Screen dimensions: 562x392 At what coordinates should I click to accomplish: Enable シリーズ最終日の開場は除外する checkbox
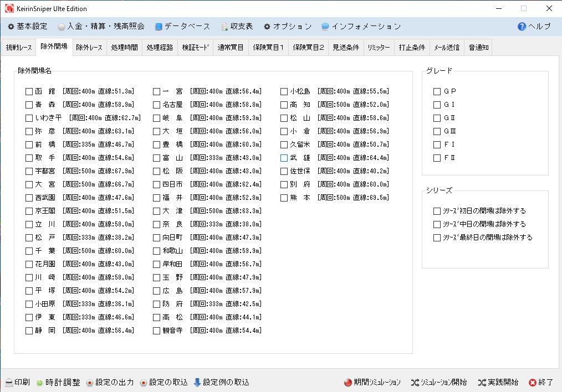[x=437, y=238]
